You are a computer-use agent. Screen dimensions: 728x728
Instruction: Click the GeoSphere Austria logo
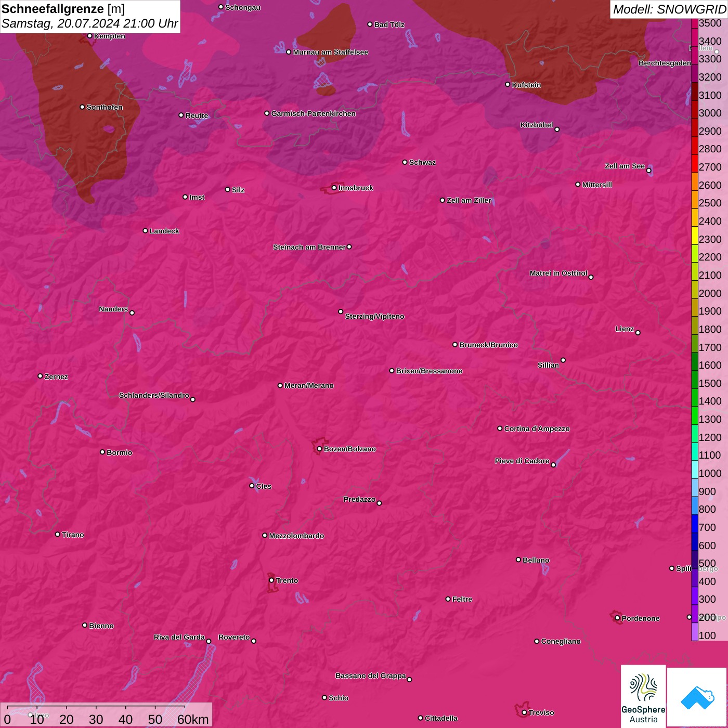(x=643, y=696)
